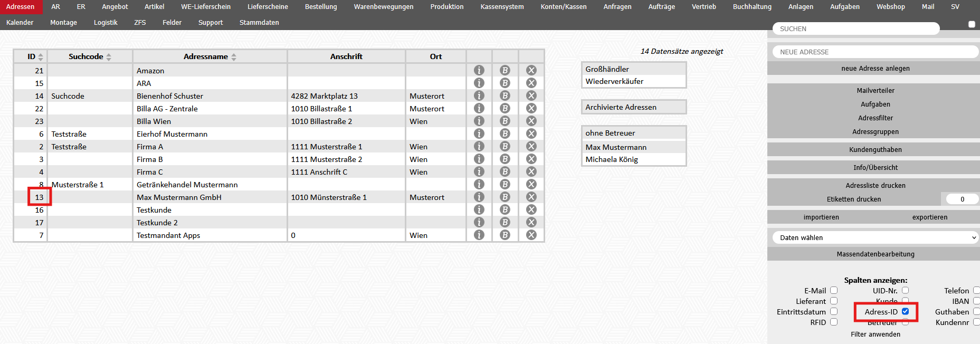Screen dimensions: 980x344
Task: Open the Daten wählen dropdown
Action: pyautogui.click(x=876, y=237)
